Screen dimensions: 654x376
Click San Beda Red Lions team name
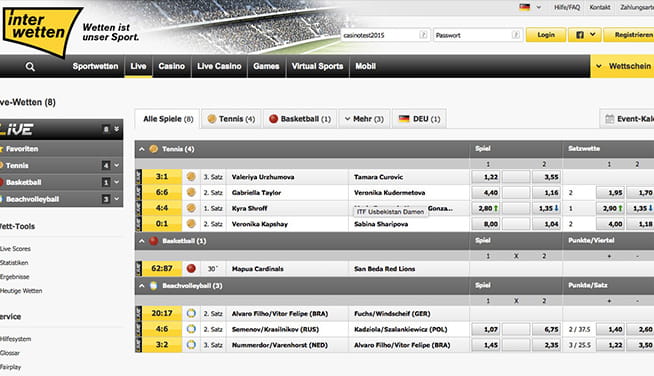pyautogui.click(x=385, y=269)
